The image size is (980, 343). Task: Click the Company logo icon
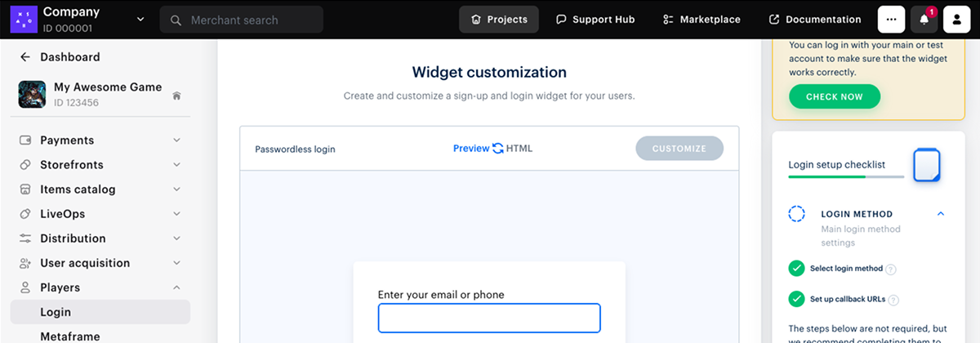click(24, 19)
